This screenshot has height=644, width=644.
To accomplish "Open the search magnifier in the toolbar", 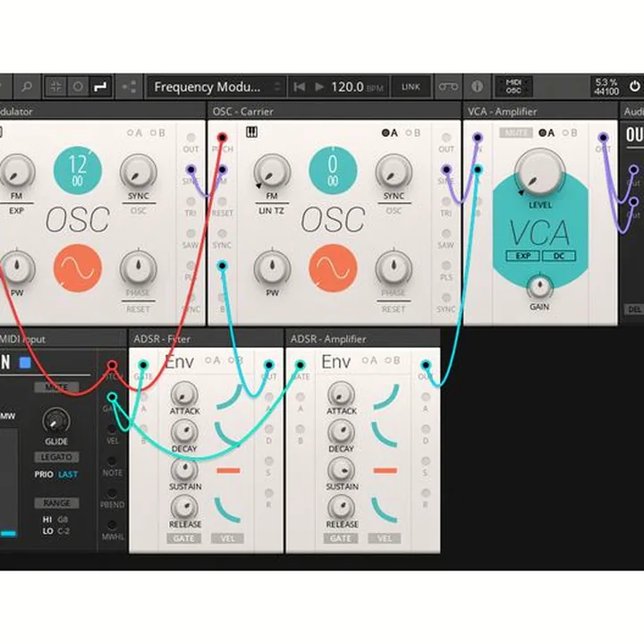I will tap(27, 87).
